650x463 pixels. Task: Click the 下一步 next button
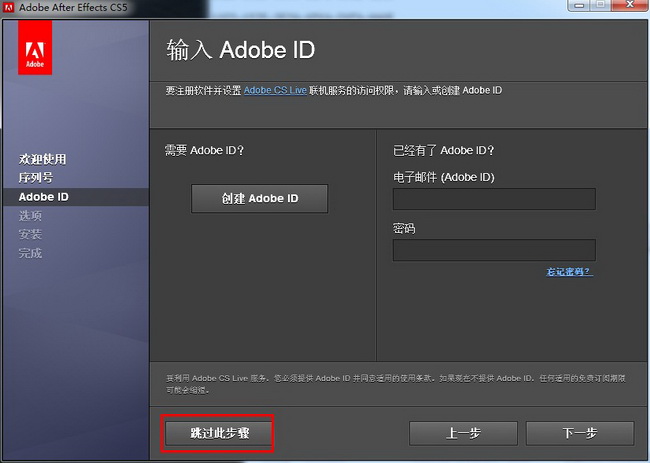(580, 433)
